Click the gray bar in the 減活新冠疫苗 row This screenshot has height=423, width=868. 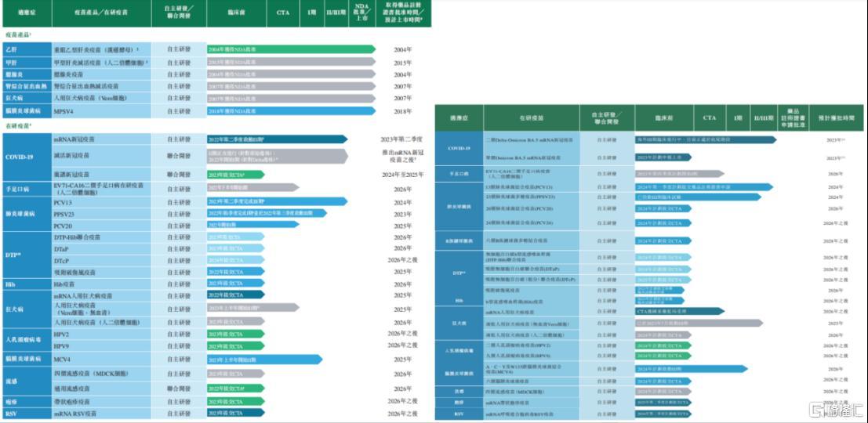pyautogui.click(x=276, y=156)
